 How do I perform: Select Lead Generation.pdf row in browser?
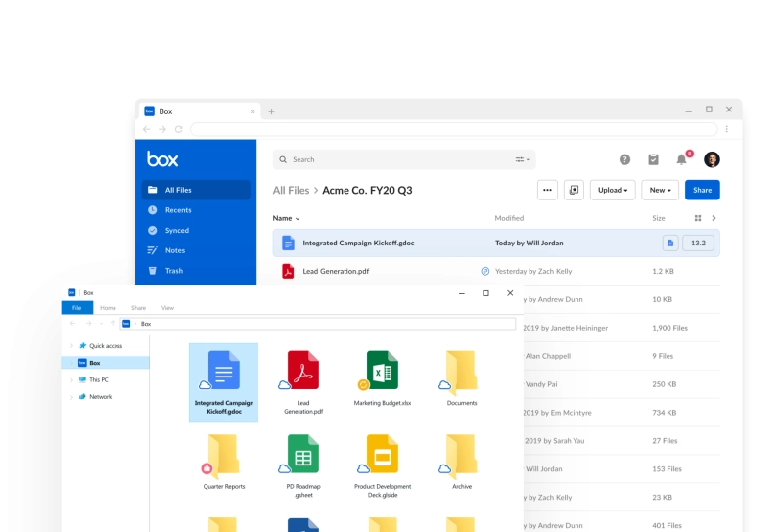[496, 271]
